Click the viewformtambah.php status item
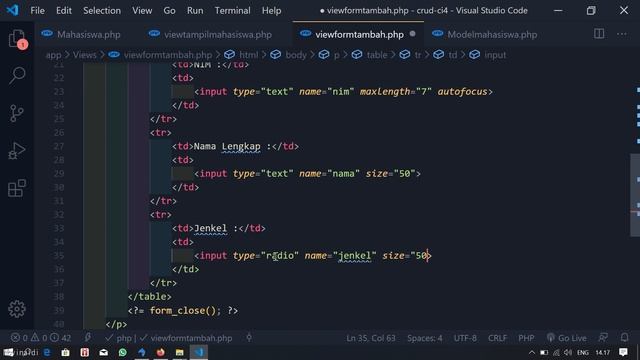Image resolution: width=640 pixels, height=360 pixels. [186, 338]
